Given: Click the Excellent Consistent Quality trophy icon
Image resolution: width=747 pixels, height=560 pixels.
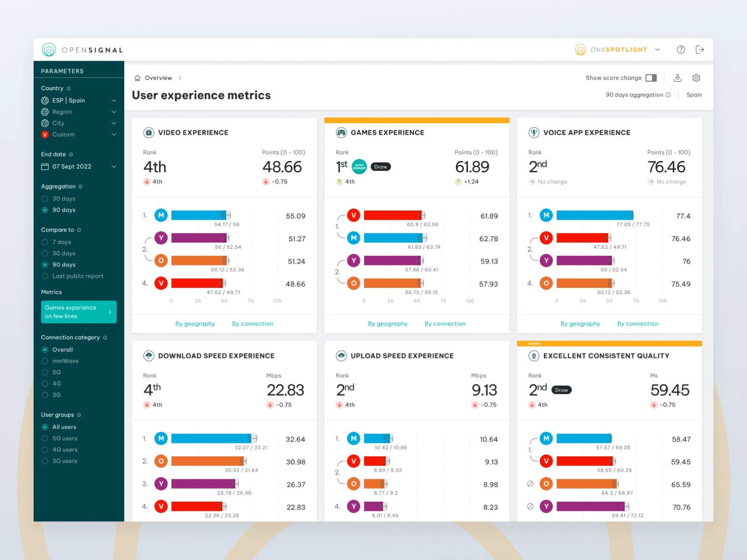Looking at the screenshot, I should [534, 356].
